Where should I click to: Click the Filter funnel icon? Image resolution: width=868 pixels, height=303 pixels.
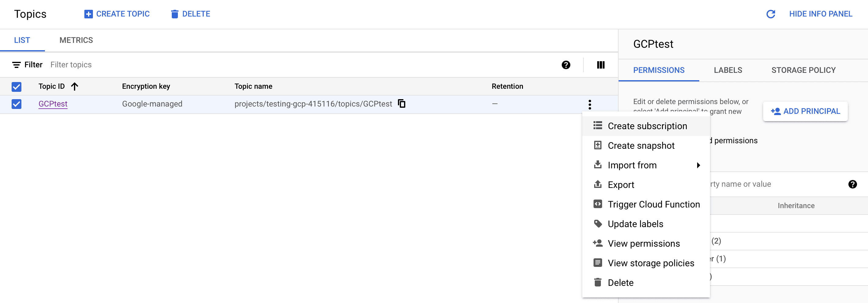[17, 65]
